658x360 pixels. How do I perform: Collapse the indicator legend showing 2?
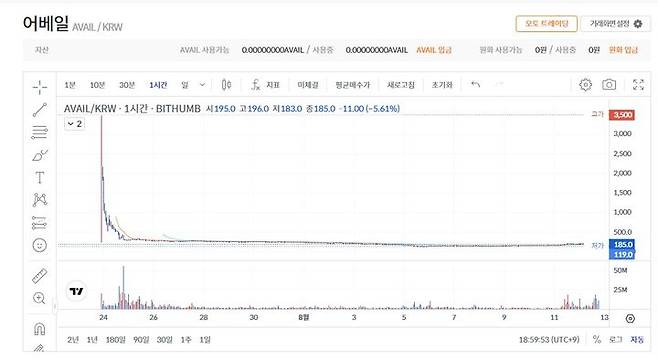pos(74,124)
